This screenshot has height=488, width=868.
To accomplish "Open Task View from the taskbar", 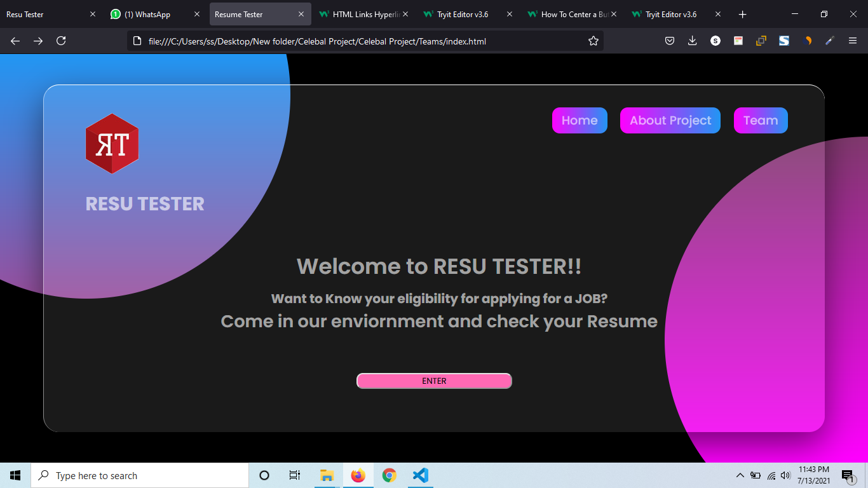I will click(294, 475).
